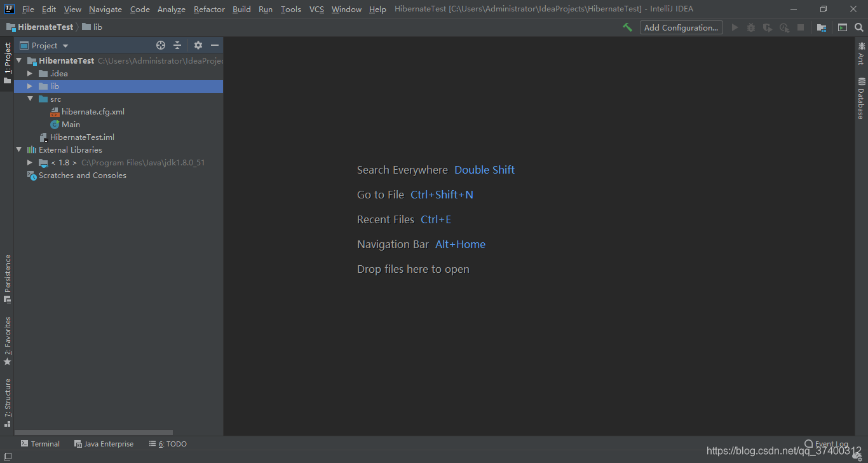
Task: Click the .idea folder icon
Action: click(43, 73)
